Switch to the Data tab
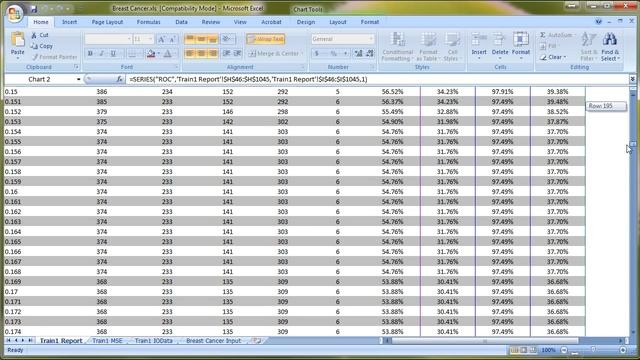640x360 pixels. point(181,22)
